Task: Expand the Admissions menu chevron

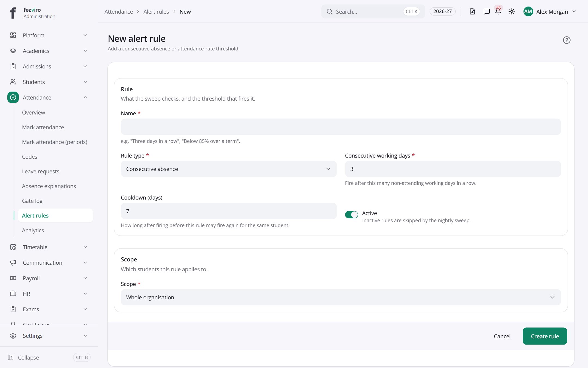Action: pos(85,66)
